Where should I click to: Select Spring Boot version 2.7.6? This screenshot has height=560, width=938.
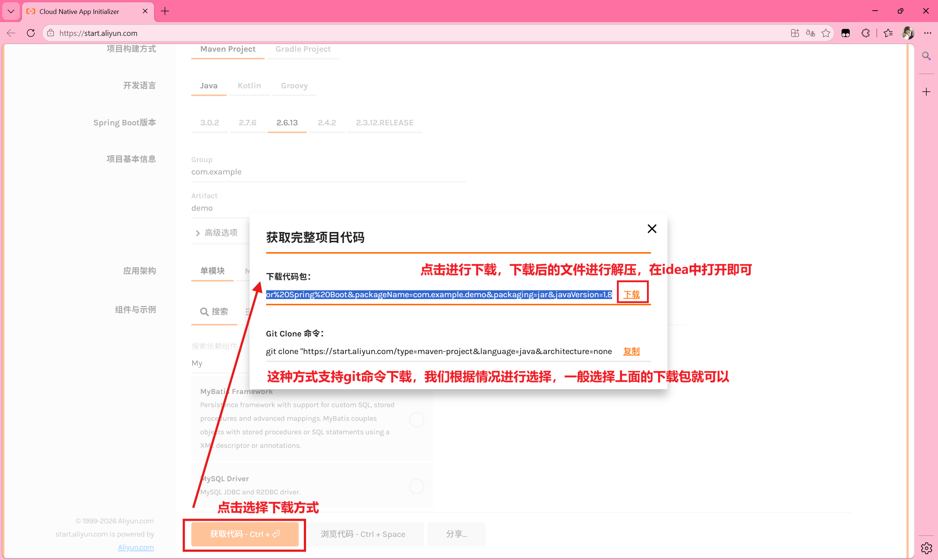pyautogui.click(x=247, y=123)
